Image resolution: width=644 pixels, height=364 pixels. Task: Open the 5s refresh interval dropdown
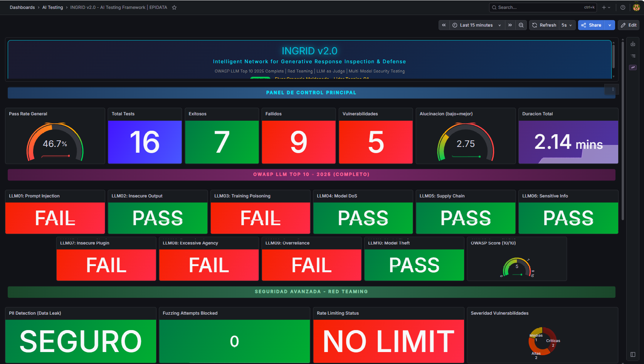(567, 25)
